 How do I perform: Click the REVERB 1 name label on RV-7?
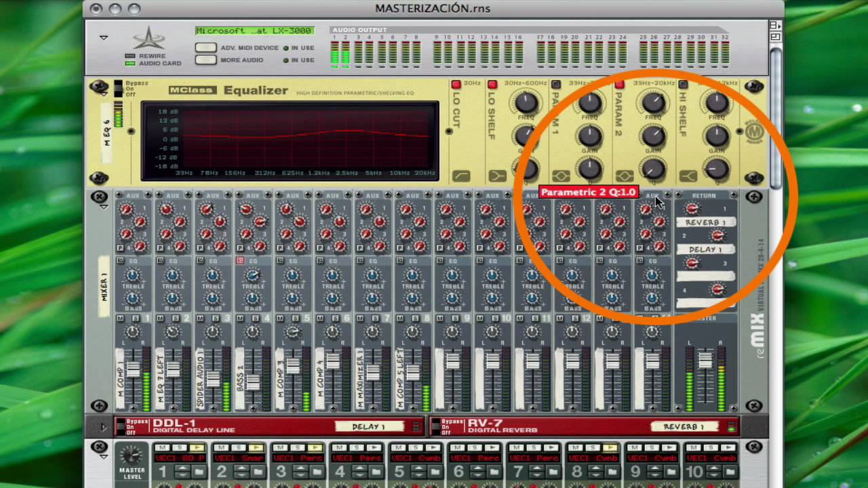click(685, 426)
